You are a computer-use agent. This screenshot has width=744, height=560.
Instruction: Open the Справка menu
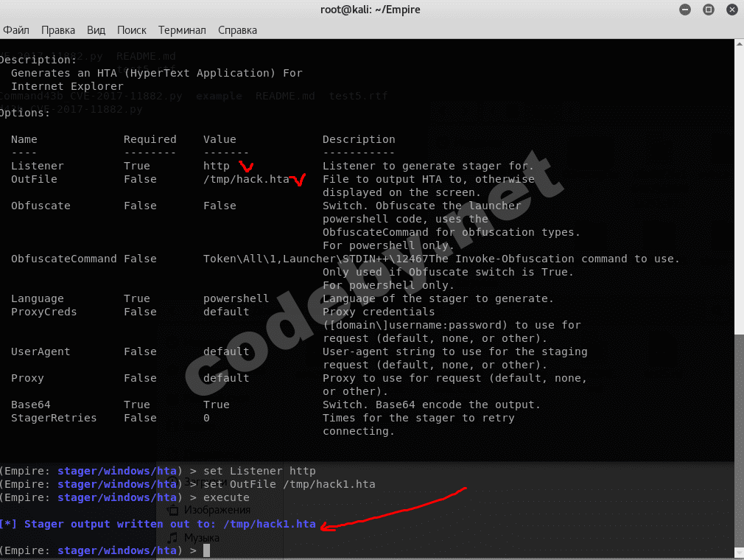(238, 30)
